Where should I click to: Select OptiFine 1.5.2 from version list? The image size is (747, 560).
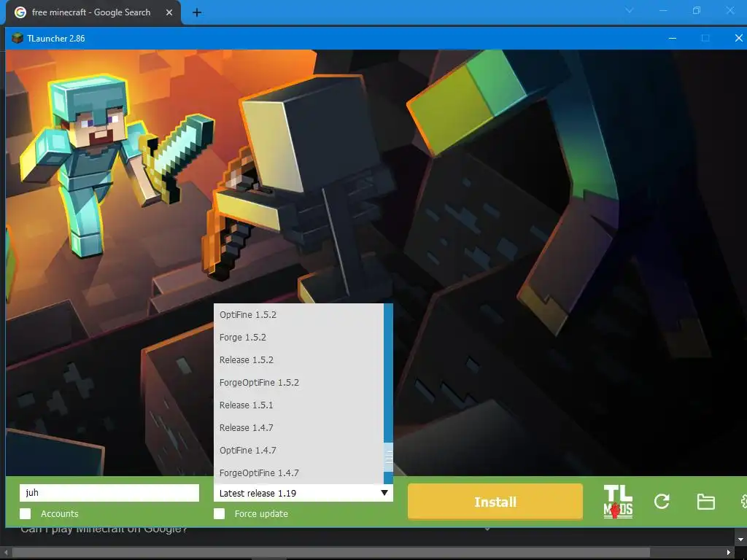298,315
